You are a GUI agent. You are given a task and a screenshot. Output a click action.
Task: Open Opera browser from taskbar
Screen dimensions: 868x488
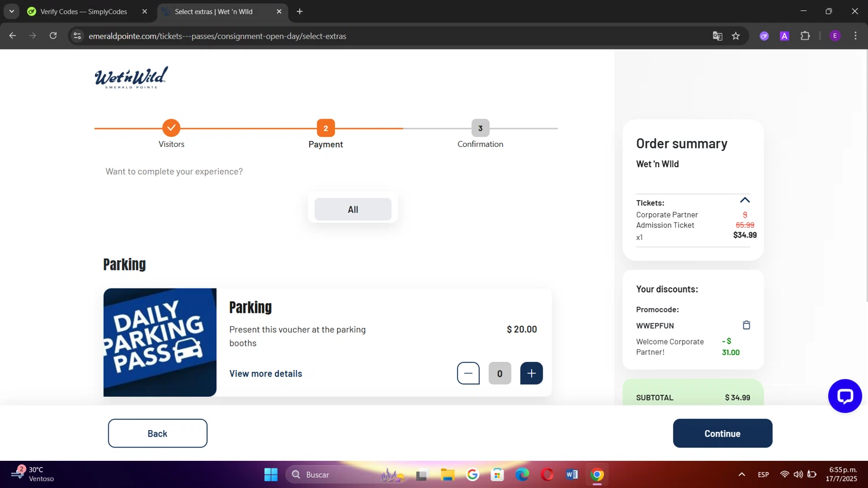pyautogui.click(x=547, y=475)
